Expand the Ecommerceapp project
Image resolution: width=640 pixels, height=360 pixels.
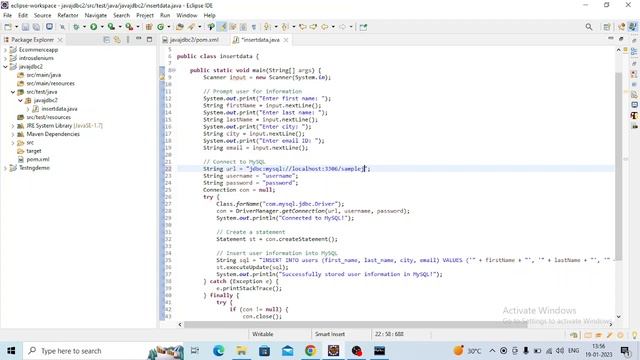tap(5, 50)
